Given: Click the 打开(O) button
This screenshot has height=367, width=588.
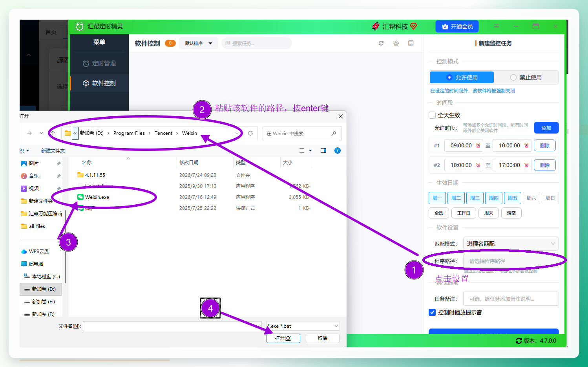Looking at the screenshot, I should tap(283, 338).
